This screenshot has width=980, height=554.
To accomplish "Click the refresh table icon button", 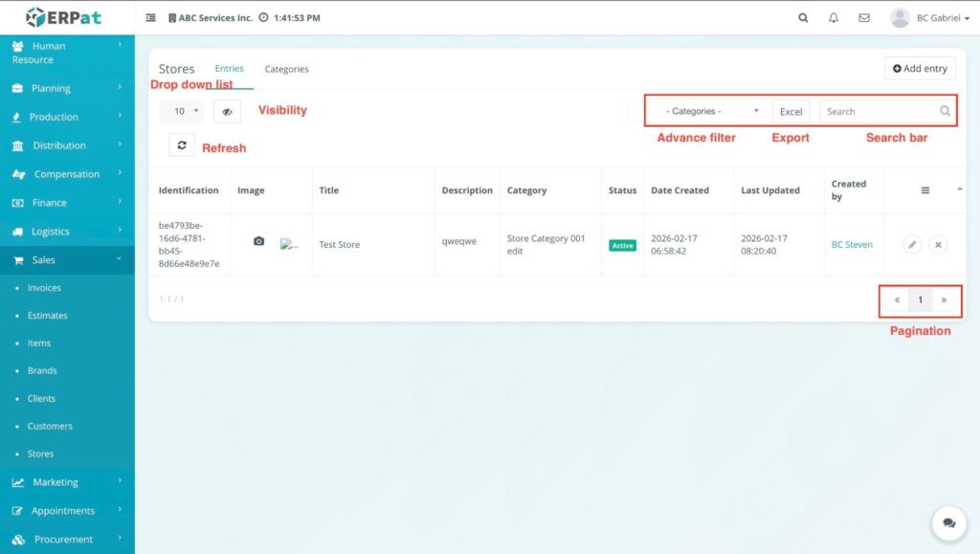I will pos(182,144).
